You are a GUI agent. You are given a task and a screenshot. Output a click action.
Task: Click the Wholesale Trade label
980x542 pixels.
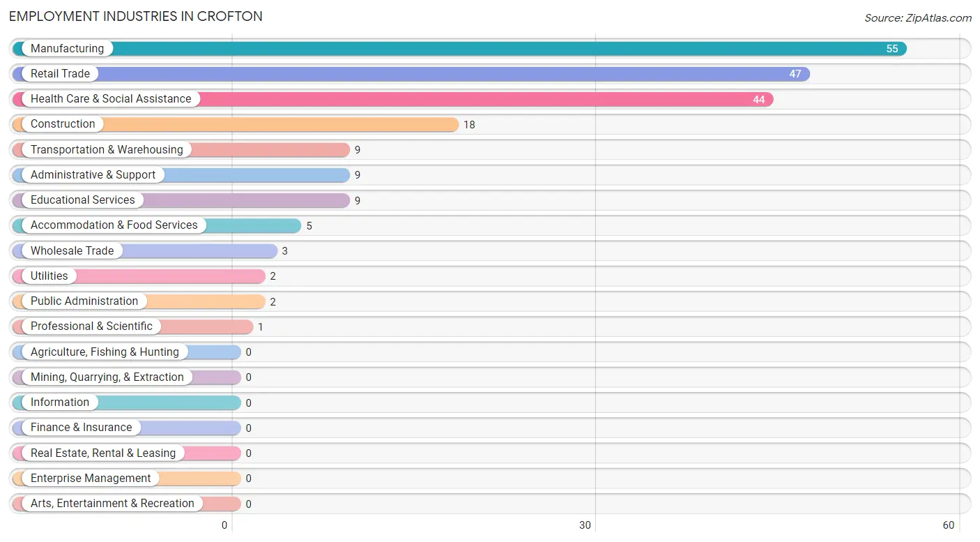pyautogui.click(x=72, y=250)
